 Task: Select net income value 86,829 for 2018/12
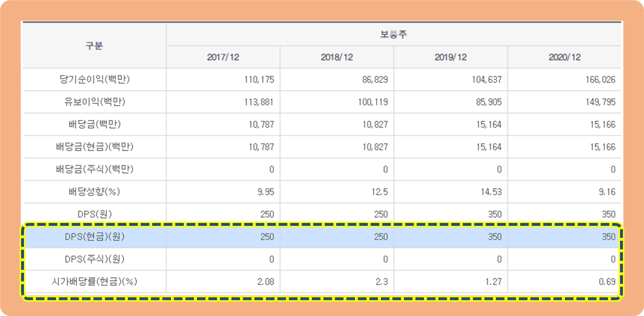[375, 80]
